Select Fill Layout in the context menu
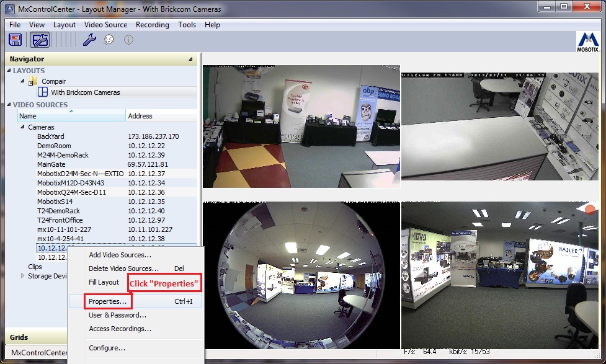The height and width of the screenshot is (364, 606). (104, 282)
